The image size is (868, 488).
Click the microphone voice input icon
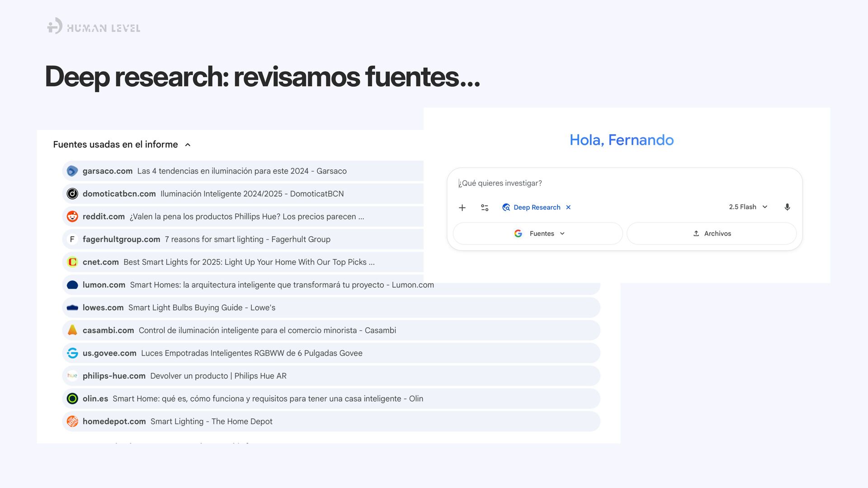click(x=787, y=207)
